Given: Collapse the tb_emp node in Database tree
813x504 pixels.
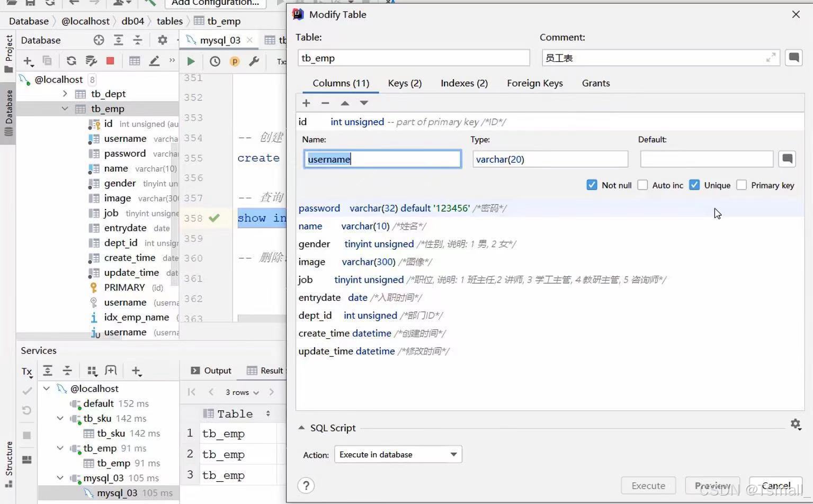Looking at the screenshot, I should (x=65, y=109).
